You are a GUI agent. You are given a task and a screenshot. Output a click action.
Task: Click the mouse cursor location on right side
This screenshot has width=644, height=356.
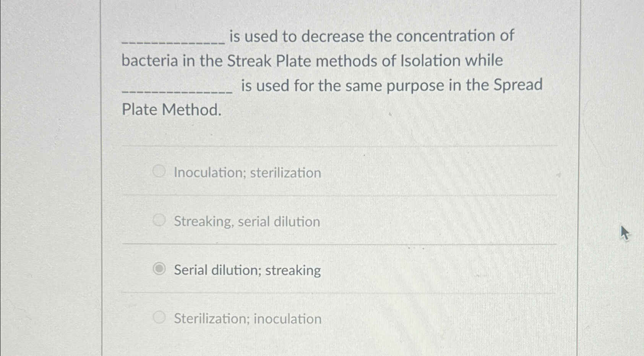625,232
